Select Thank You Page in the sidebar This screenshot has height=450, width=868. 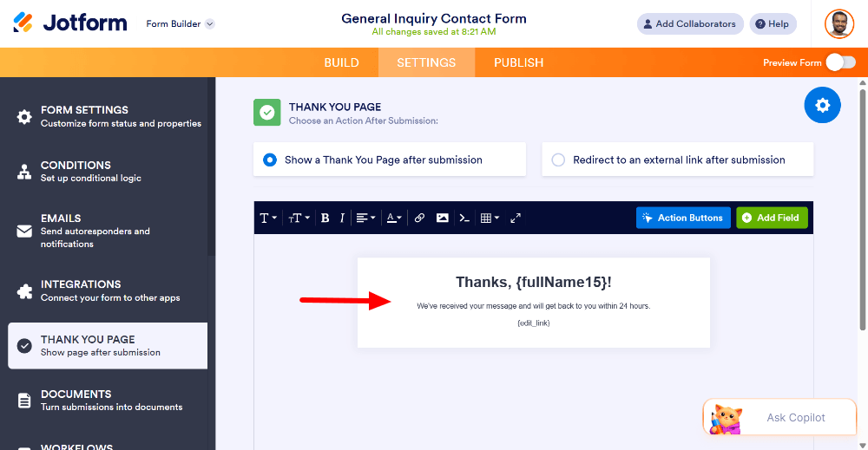(x=108, y=345)
